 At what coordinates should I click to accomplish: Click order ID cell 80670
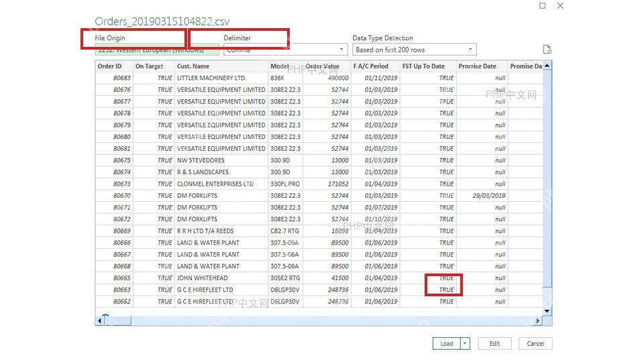(114, 195)
